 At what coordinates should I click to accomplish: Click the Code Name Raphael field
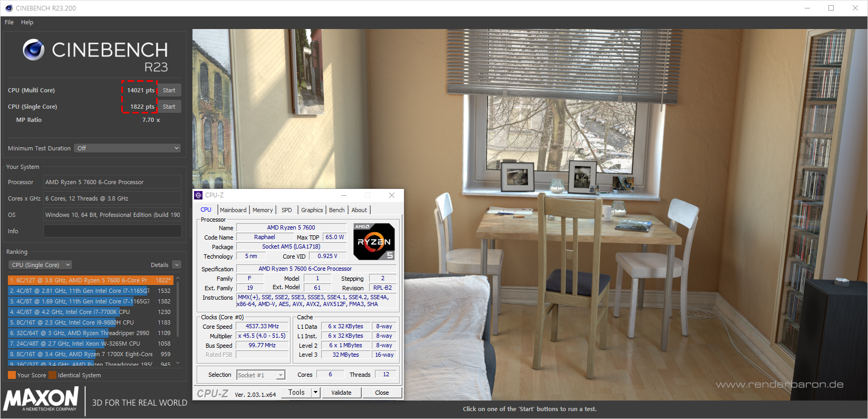tap(265, 237)
